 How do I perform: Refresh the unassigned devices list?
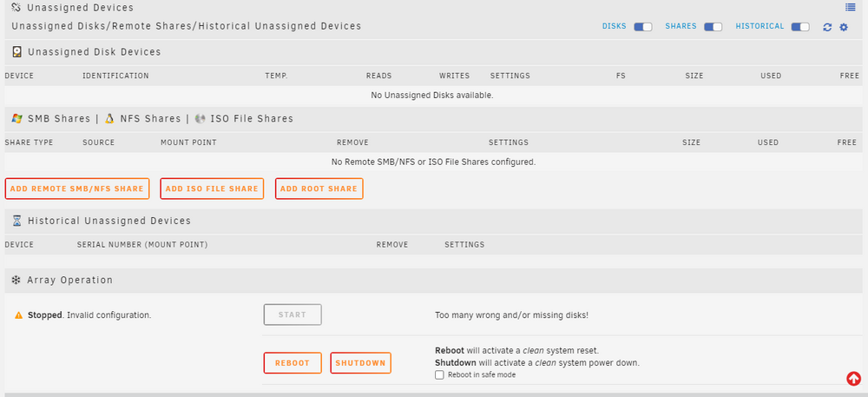tap(827, 27)
